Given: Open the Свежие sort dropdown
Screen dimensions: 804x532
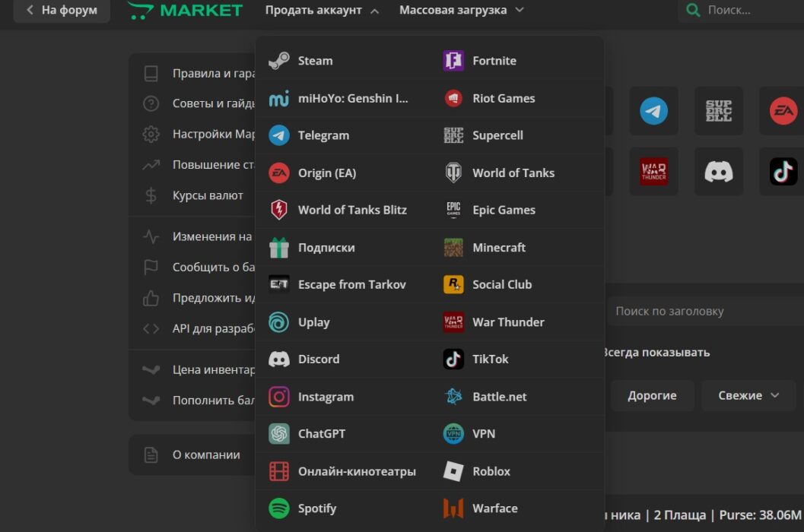Looking at the screenshot, I should coord(748,396).
